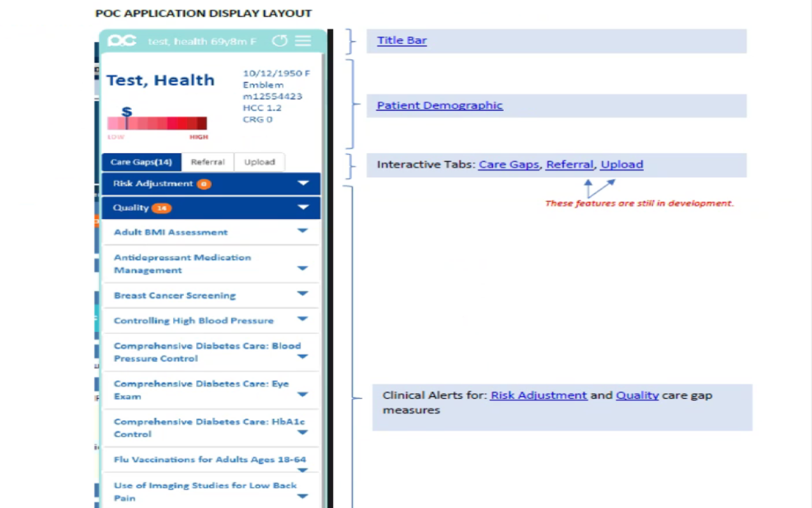Click the Quality count badge showing 14
Viewport: 812px width, 508px height.
[x=162, y=208]
